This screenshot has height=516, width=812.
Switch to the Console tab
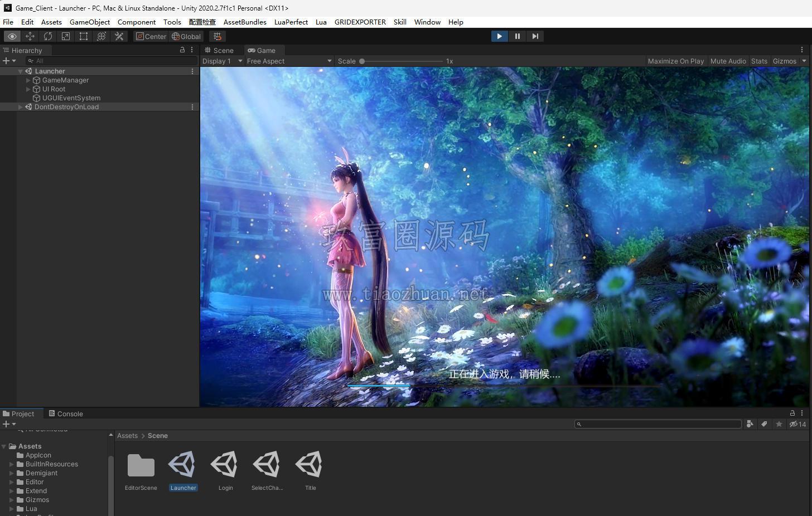coord(65,413)
